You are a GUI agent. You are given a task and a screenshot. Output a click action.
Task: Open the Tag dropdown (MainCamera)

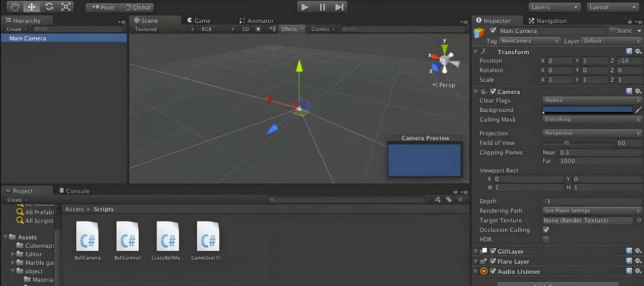529,41
